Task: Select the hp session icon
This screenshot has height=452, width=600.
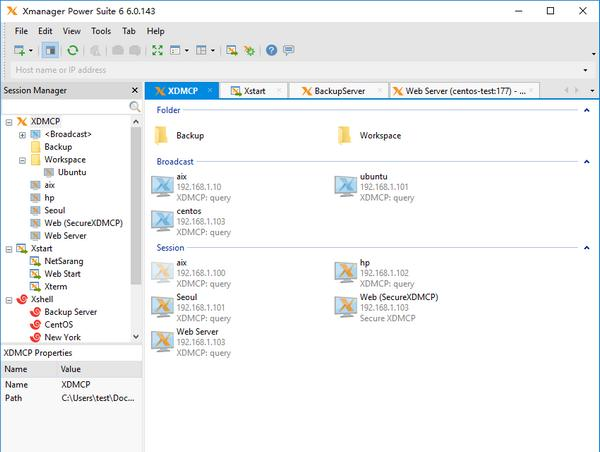Action: click(346, 273)
